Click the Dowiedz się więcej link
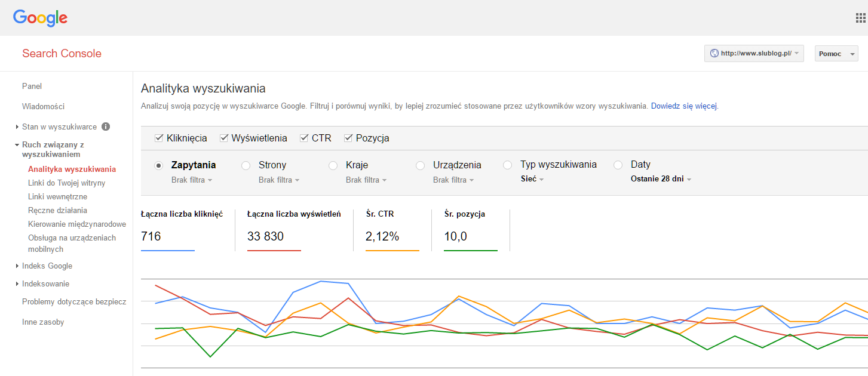This screenshot has width=868, height=376. pos(683,106)
